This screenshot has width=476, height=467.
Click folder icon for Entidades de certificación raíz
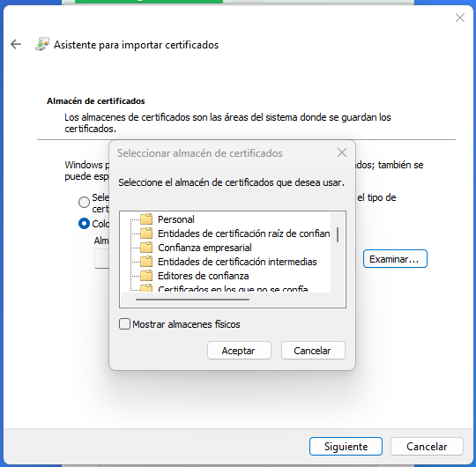point(146,233)
